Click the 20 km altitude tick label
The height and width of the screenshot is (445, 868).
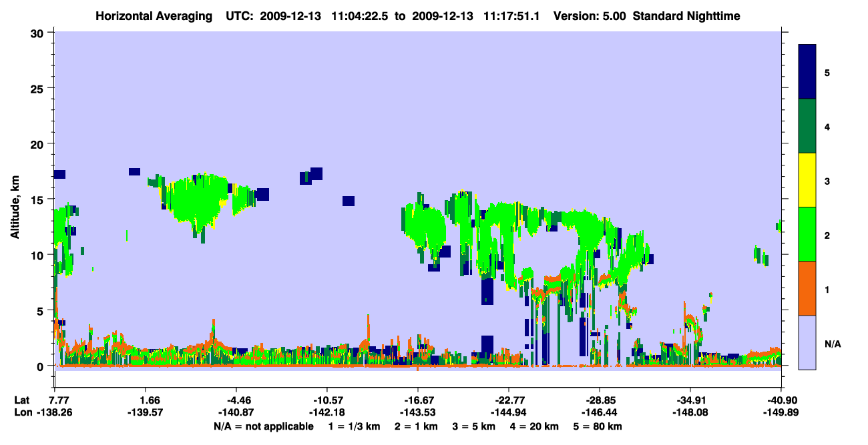point(39,144)
